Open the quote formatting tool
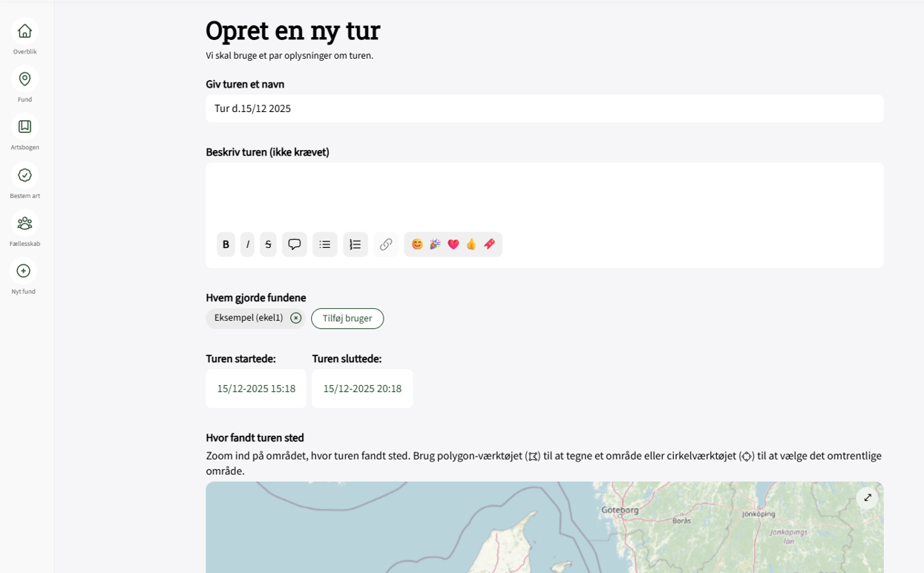Viewport: 924px width, 573px height. click(x=294, y=244)
